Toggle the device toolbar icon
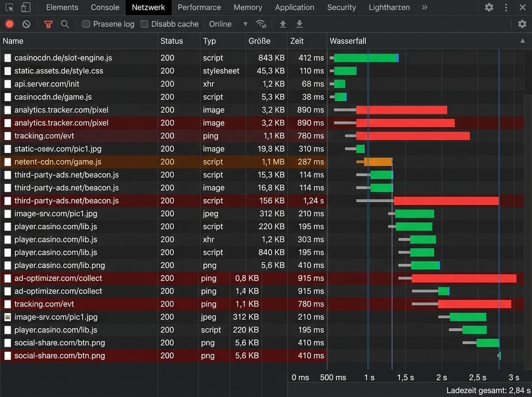Screen dimensions: 532x397 click(25, 7)
